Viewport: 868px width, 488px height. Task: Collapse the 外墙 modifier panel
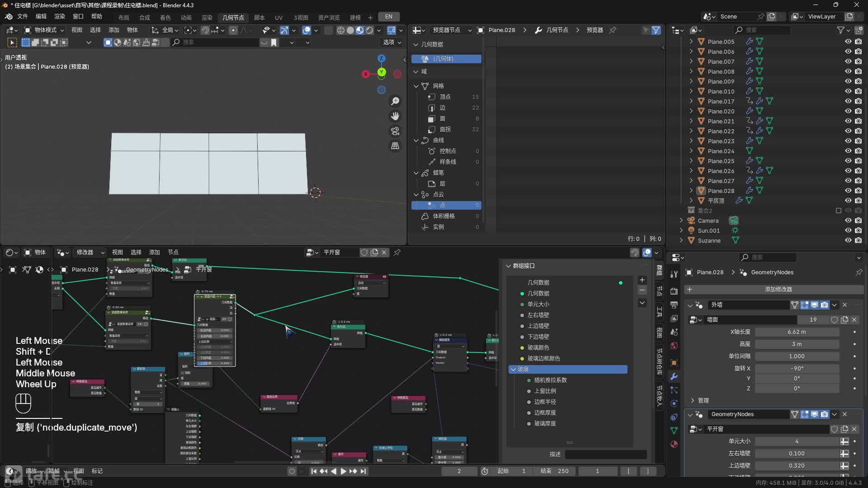[x=690, y=305]
